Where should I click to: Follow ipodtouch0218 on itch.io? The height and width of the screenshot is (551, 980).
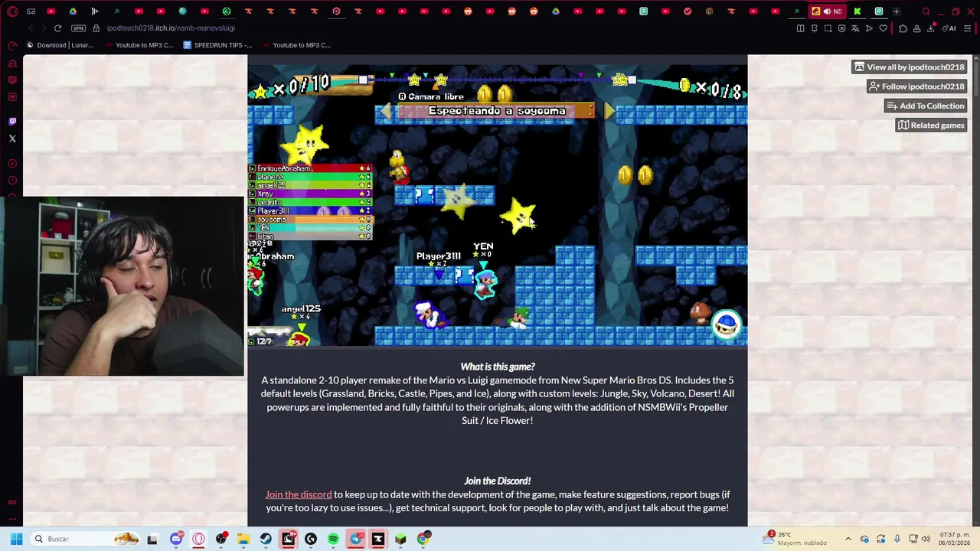coord(916,86)
